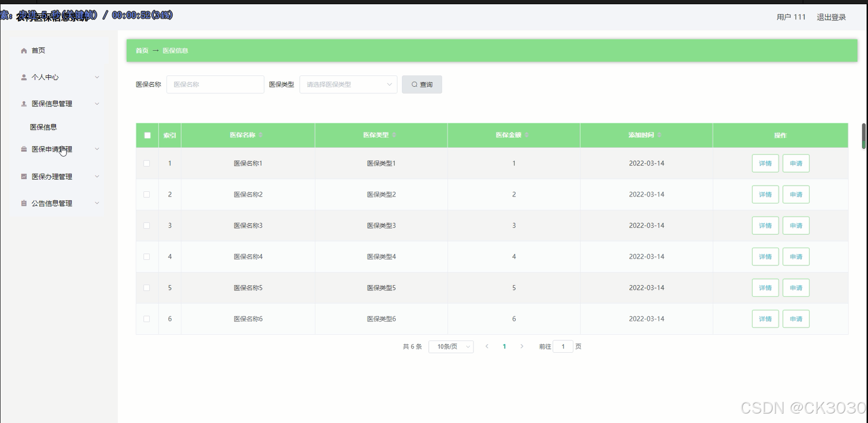868x423 pixels.
Task: Click the 医保申请管理 sidebar icon
Action: click(x=23, y=149)
